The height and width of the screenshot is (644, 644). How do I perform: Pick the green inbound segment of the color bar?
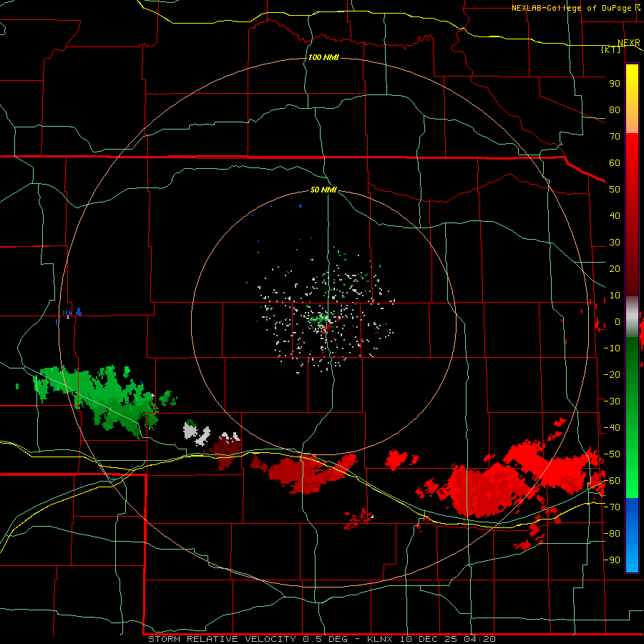[x=632, y=417]
